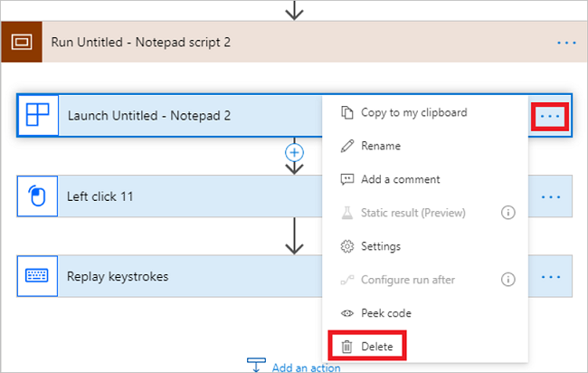Viewport: 588px width, 373px height.
Task: Click Add an action link
Action: (x=306, y=368)
